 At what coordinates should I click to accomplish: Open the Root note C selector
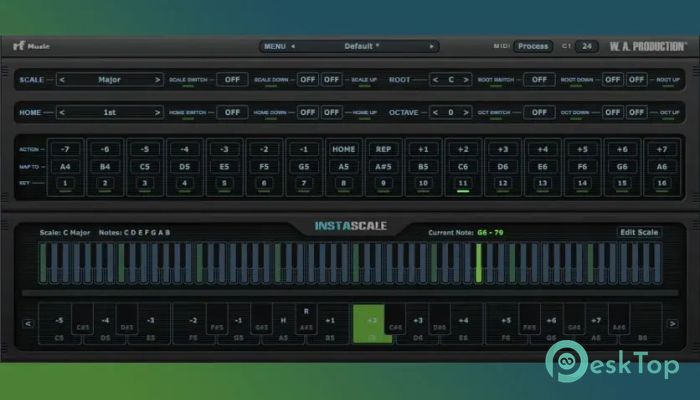pyautogui.click(x=451, y=79)
